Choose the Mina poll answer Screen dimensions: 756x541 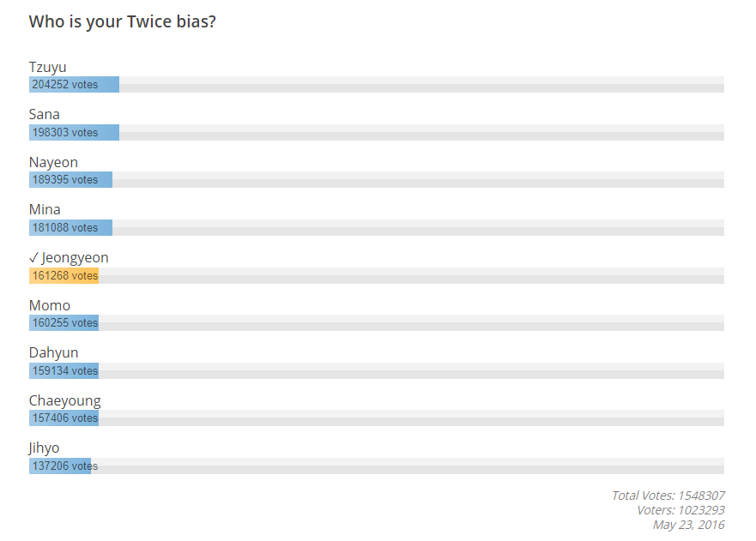pos(45,210)
